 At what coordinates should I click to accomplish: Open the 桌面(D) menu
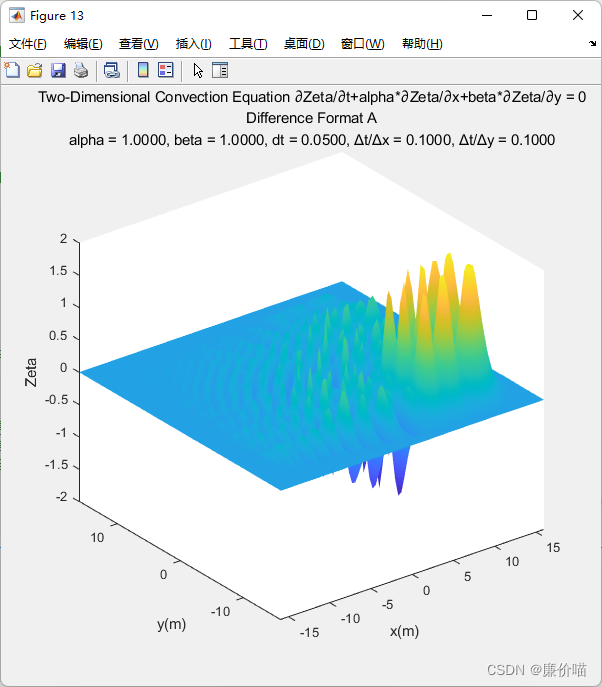304,44
